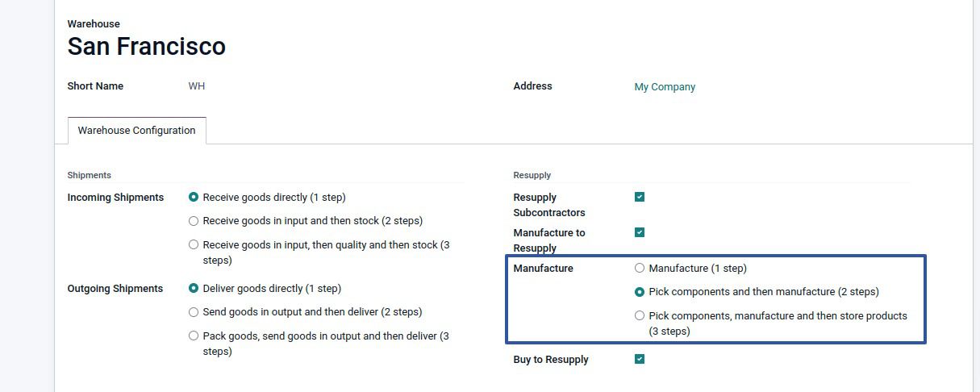Choose Pick components and then manufacture
The image size is (980, 392).
[640, 292]
